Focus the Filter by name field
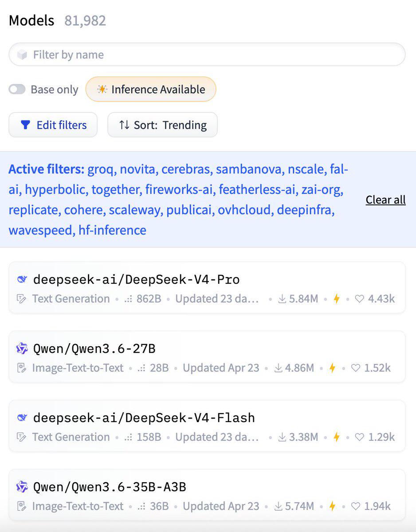 point(207,55)
